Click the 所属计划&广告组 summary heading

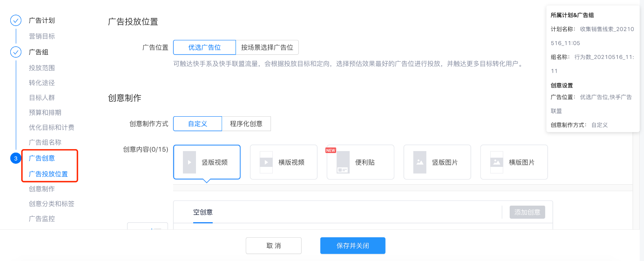[x=572, y=15]
